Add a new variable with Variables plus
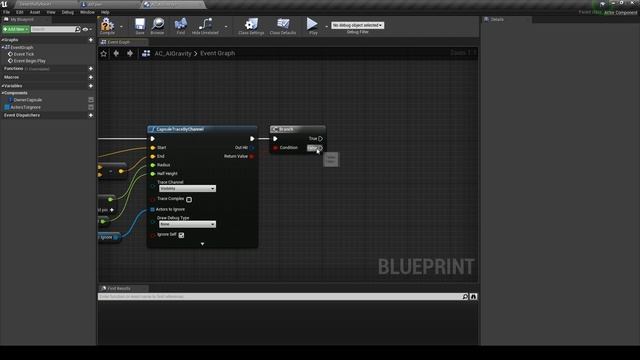The height and width of the screenshot is (360, 640). coord(91,86)
